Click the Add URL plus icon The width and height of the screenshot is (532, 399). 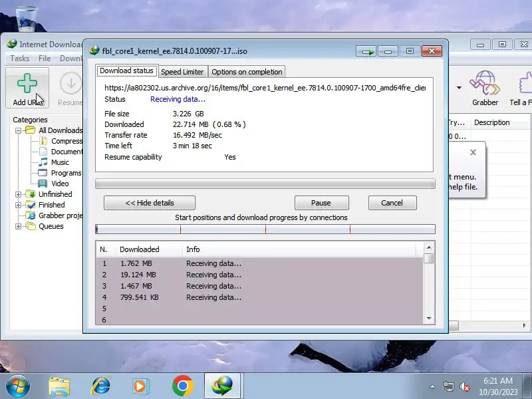[27, 82]
